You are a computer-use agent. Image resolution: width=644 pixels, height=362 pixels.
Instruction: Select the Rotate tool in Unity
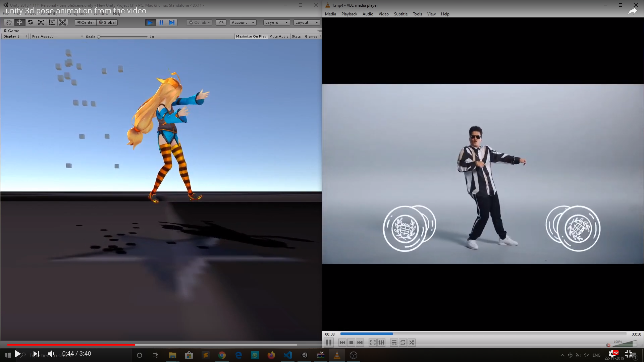click(x=31, y=22)
